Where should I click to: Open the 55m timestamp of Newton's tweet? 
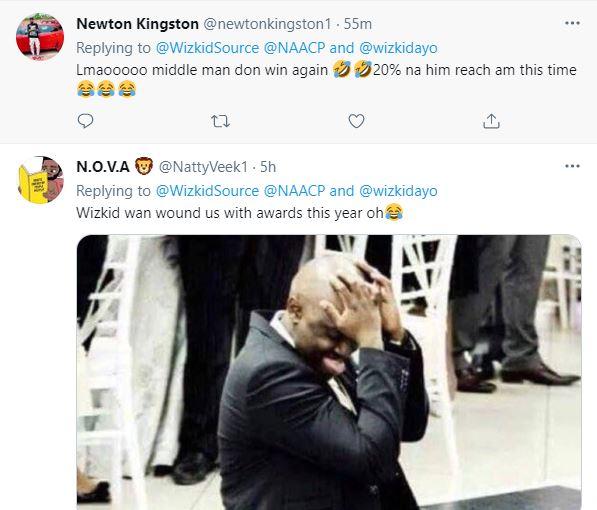pyautogui.click(x=358, y=24)
